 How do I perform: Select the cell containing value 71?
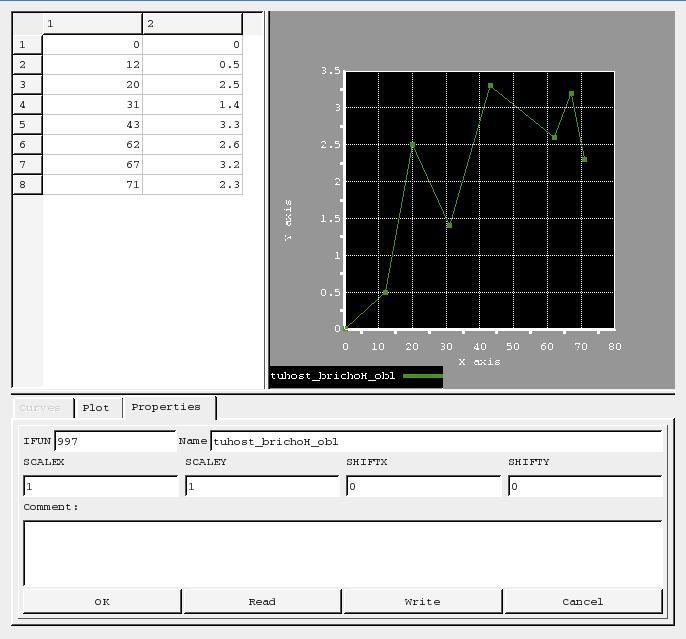(93, 185)
